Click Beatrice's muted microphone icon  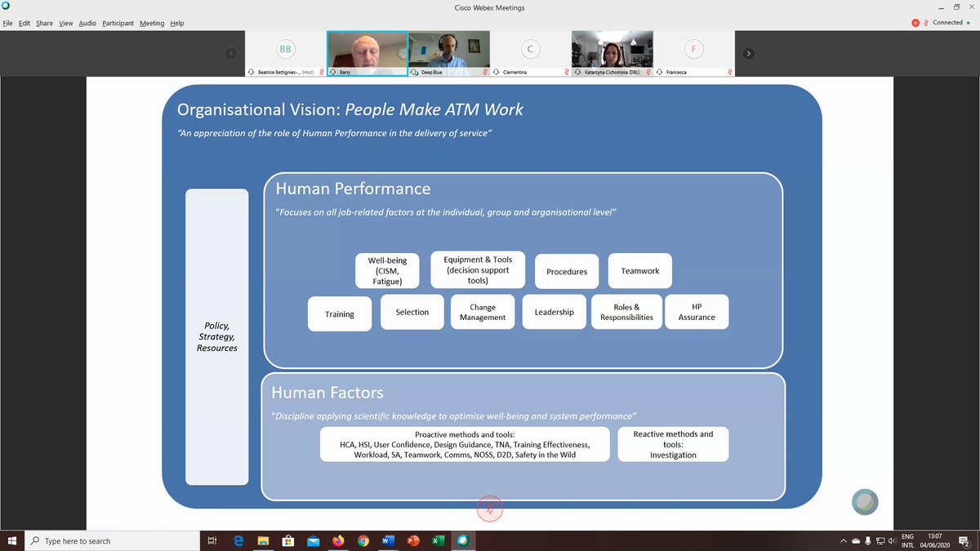pyautogui.click(x=322, y=72)
